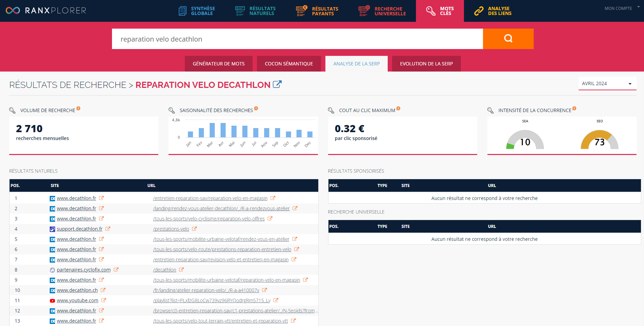Open Résultats Payants section

(x=317, y=11)
